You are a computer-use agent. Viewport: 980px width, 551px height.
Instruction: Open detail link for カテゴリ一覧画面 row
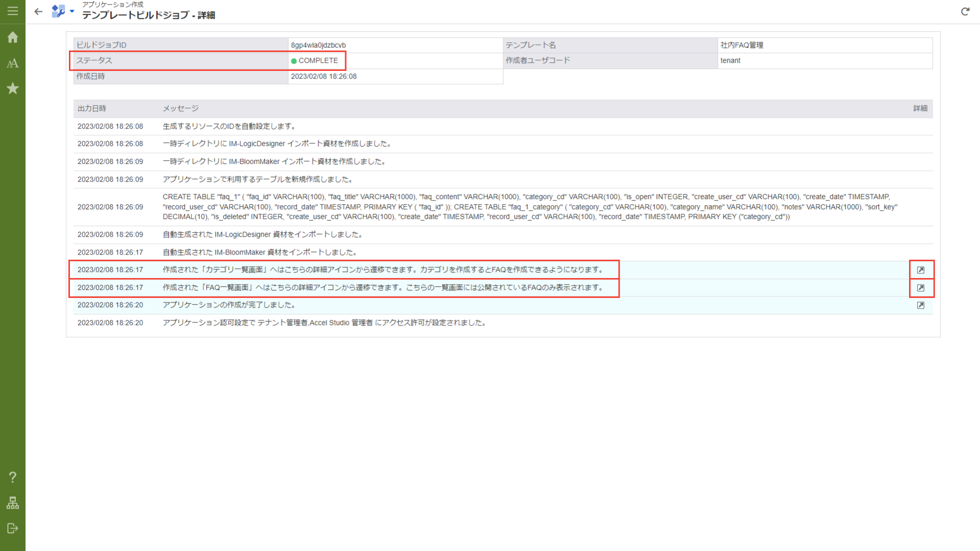(920, 270)
